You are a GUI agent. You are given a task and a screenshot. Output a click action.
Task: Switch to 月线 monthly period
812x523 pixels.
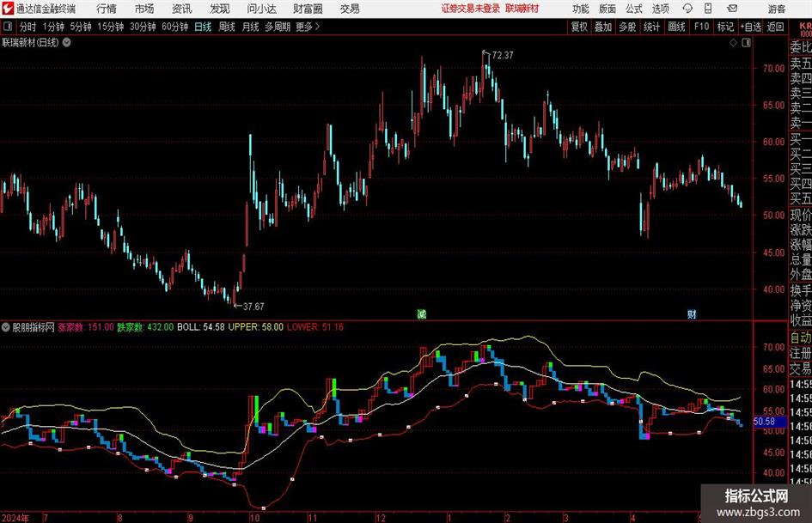(x=250, y=27)
